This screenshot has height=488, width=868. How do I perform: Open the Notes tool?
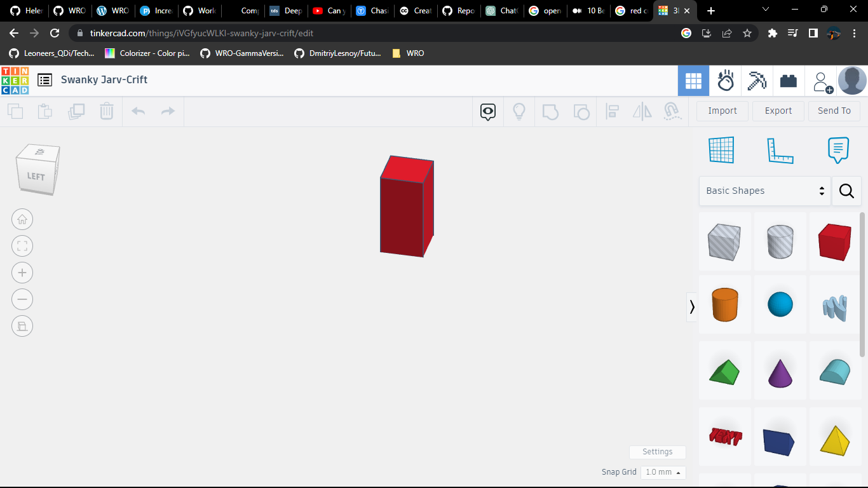tap(838, 150)
